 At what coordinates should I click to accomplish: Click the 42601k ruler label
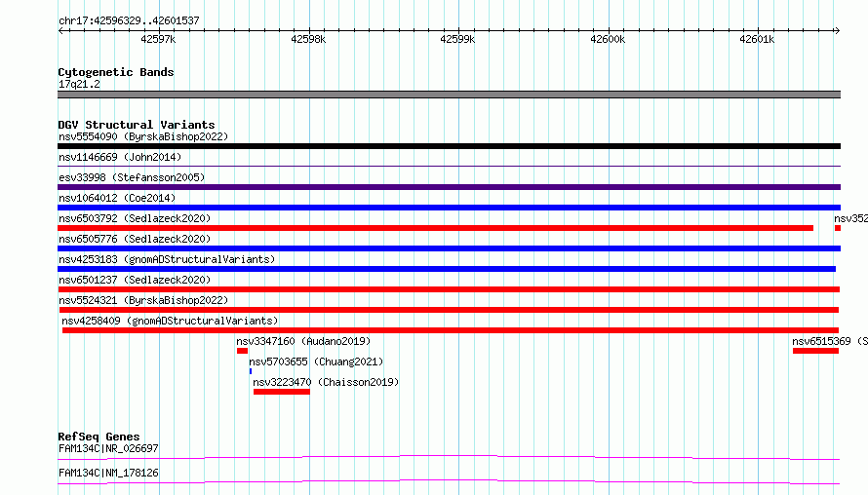point(757,39)
